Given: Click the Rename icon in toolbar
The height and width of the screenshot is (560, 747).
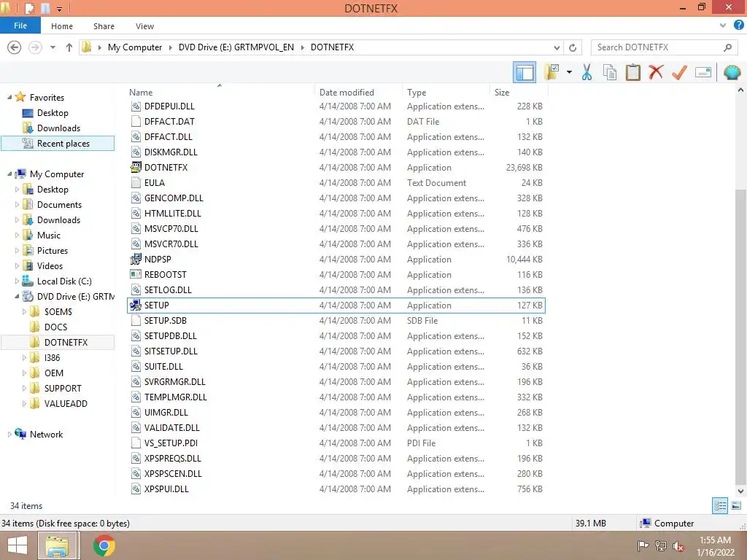Looking at the screenshot, I should pos(703,72).
